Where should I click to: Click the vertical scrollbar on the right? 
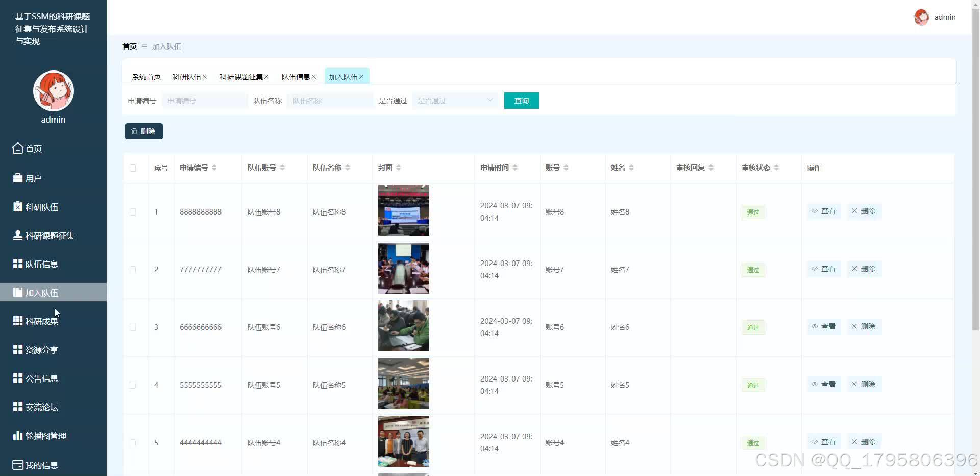tap(975, 169)
